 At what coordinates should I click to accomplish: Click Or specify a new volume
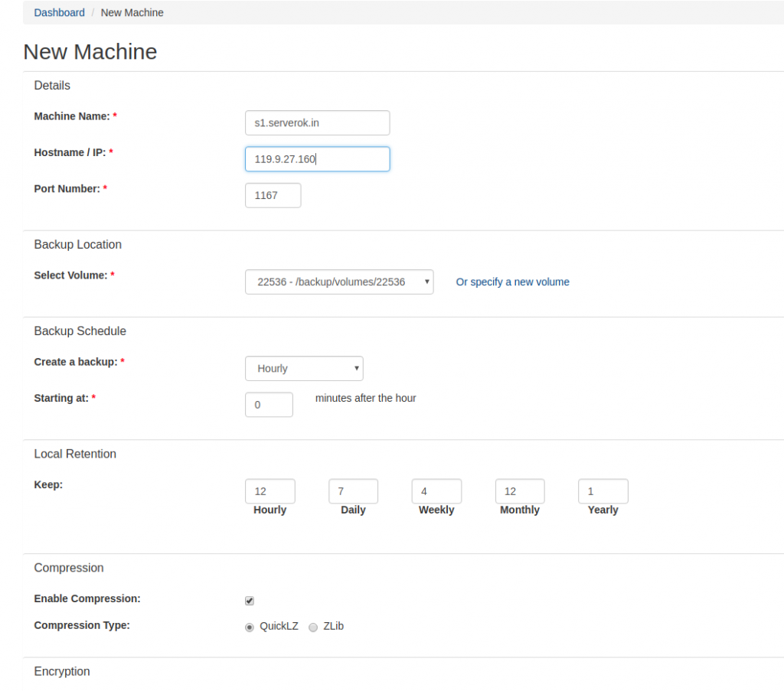pos(512,282)
